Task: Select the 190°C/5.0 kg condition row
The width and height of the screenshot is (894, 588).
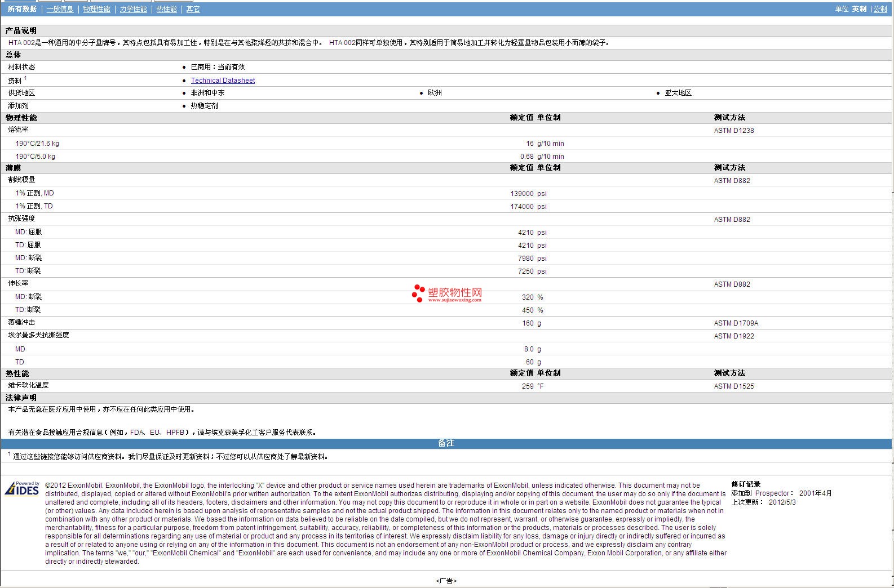Action: (x=35, y=157)
